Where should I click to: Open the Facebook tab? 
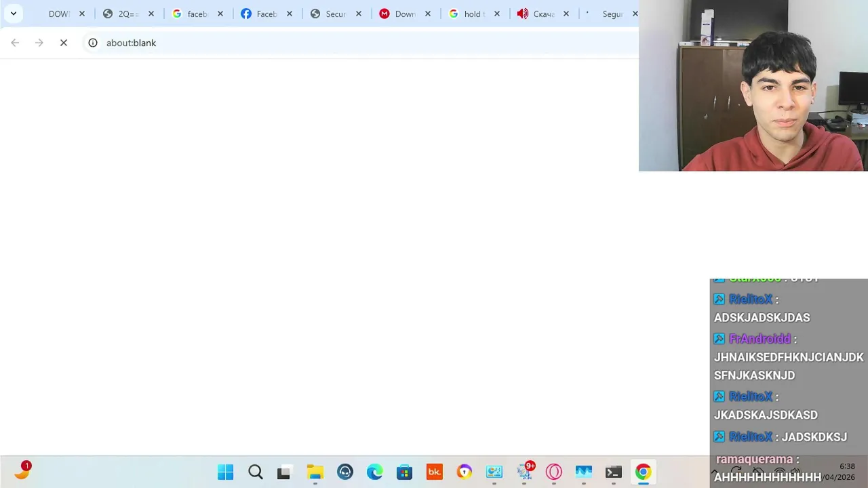pyautogui.click(x=267, y=14)
